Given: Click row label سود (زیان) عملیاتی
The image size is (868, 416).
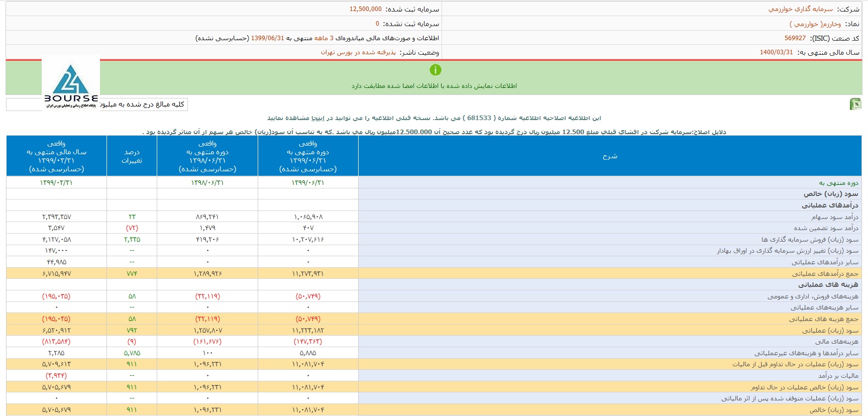Looking at the screenshot, I should point(830,331).
